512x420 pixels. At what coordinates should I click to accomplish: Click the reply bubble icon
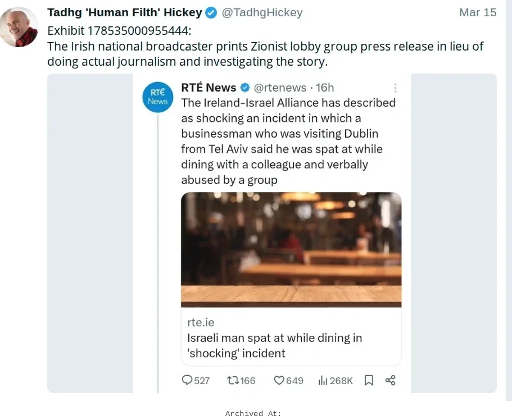click(x=186, y=380)
